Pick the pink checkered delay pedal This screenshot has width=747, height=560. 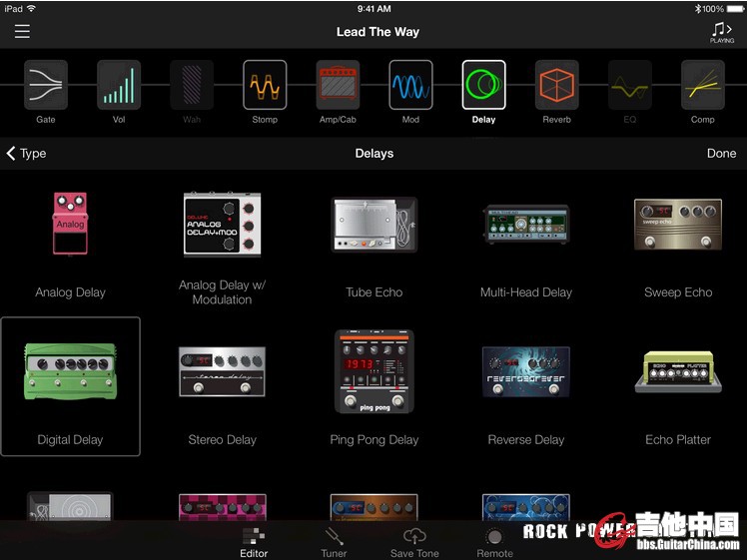[x=222, y=507]
